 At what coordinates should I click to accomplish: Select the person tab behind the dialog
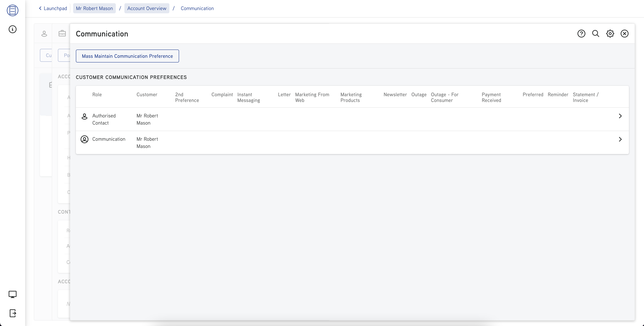[x=44, y=33]
